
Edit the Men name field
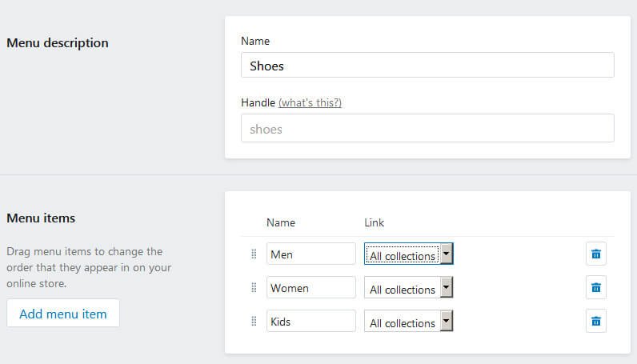310,254
